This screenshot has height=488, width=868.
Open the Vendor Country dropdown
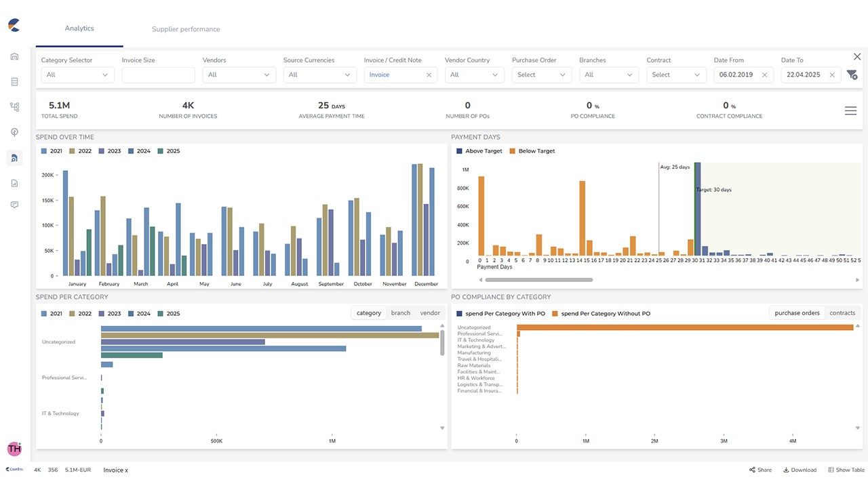pos(474,75)
